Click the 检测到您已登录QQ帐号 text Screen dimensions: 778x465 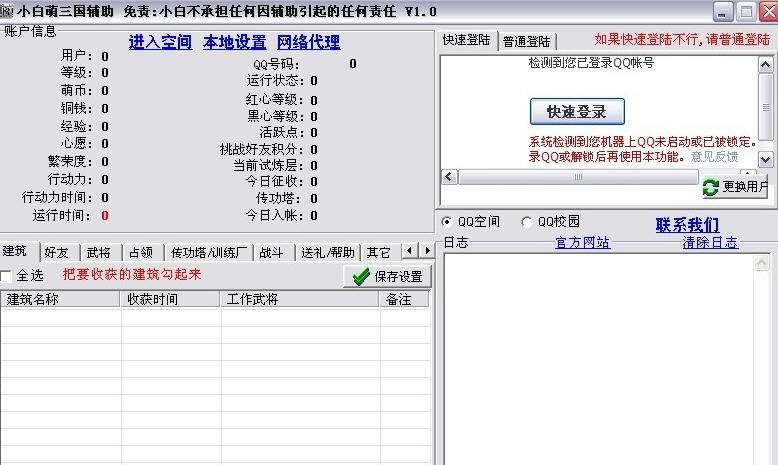[x=591, y=63]
